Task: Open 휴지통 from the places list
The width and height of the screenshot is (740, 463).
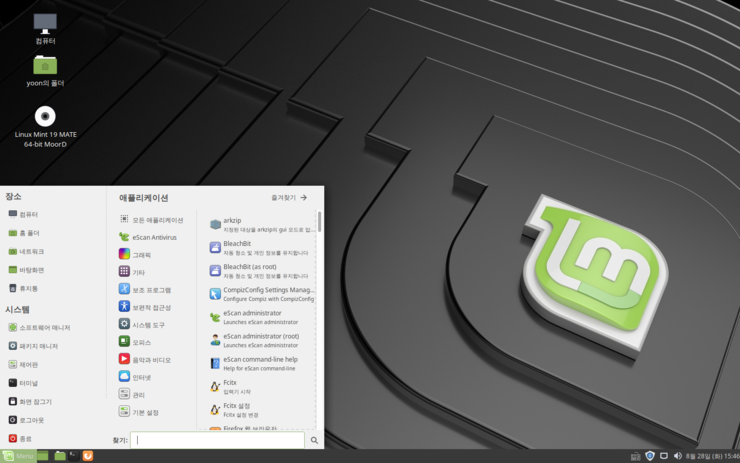Action: pos(23,288)
